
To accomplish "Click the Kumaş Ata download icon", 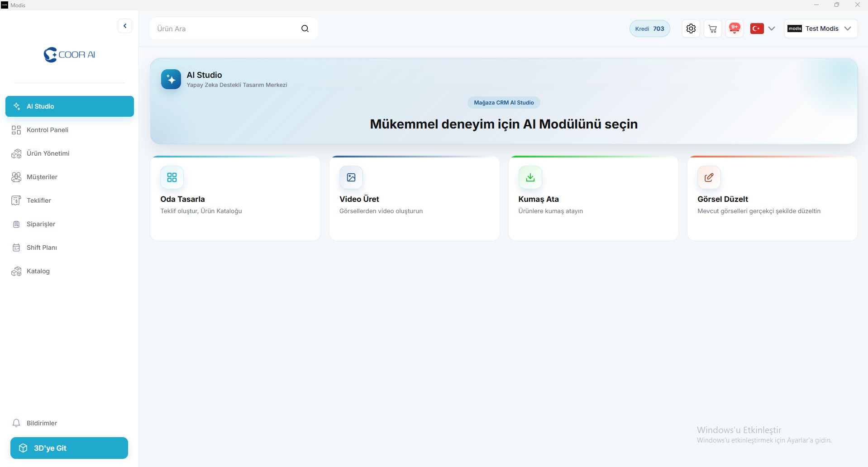I will pos(530,177).
